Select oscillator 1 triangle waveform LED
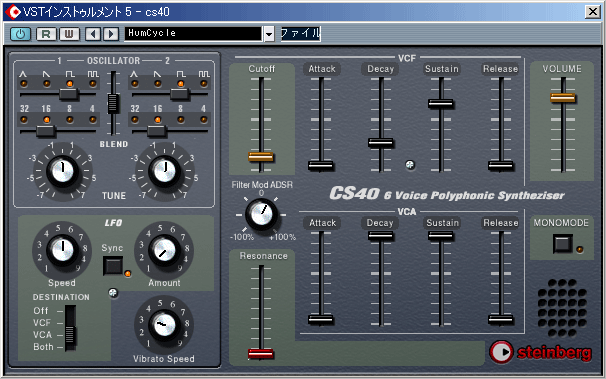This screenshot has height=379, width=606. (x=24, y=83)
